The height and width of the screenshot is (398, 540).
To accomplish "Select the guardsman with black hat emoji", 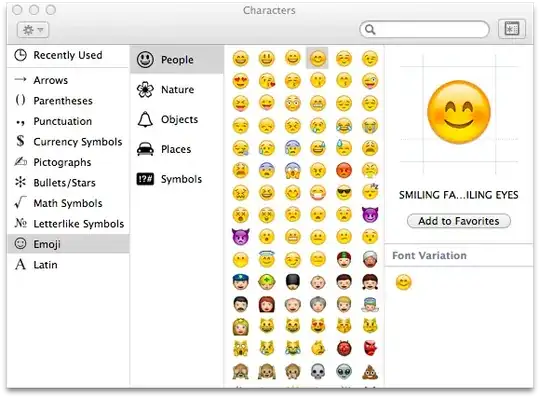I will (x=292, y=282).
